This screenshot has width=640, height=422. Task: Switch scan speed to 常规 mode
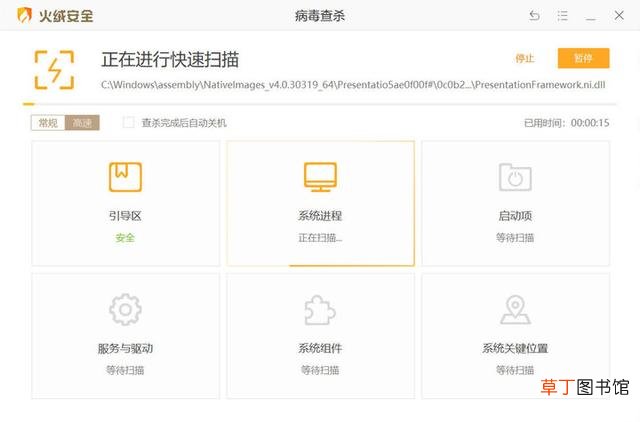(48, 123)
